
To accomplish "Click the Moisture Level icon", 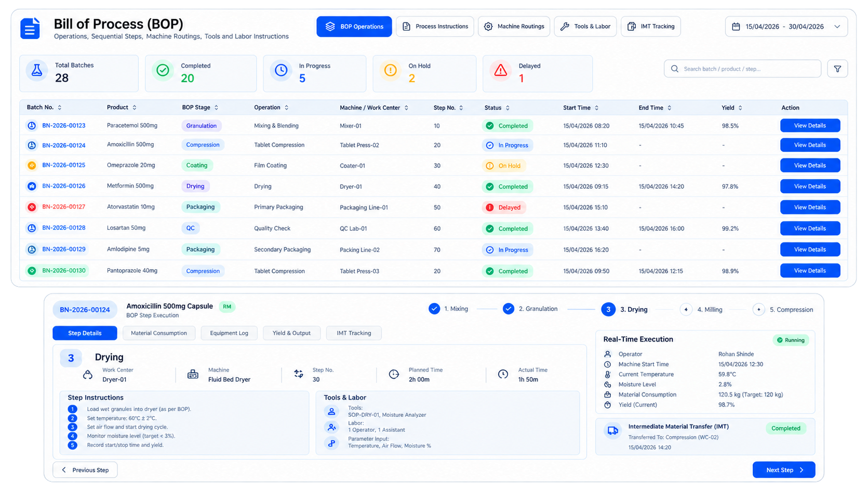I will coord(607,385).
